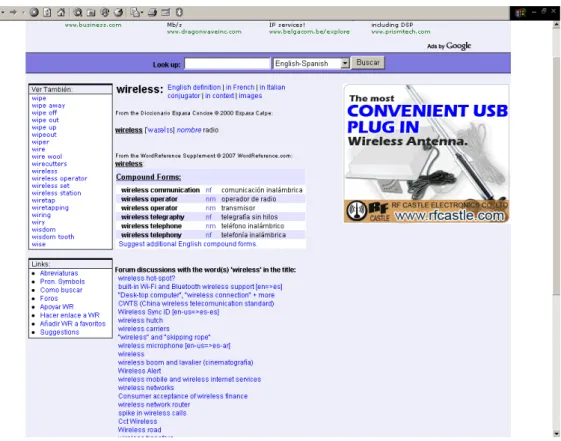Click the Print toolbar icon
Screen dimensions: 561x441
click(152, 13)
